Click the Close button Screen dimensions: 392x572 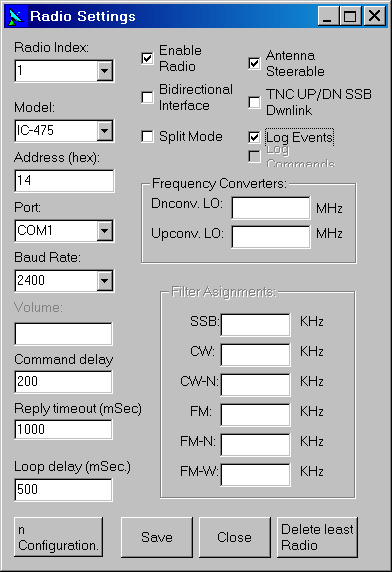coord(234,537)
